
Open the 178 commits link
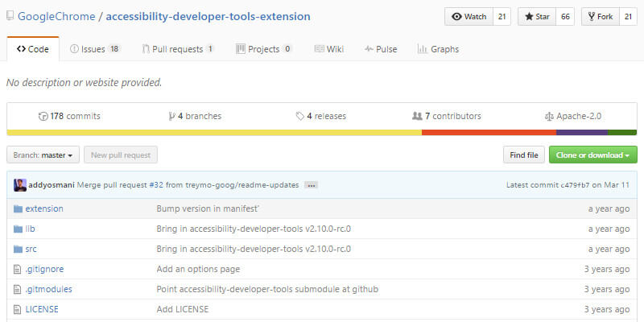69,116
